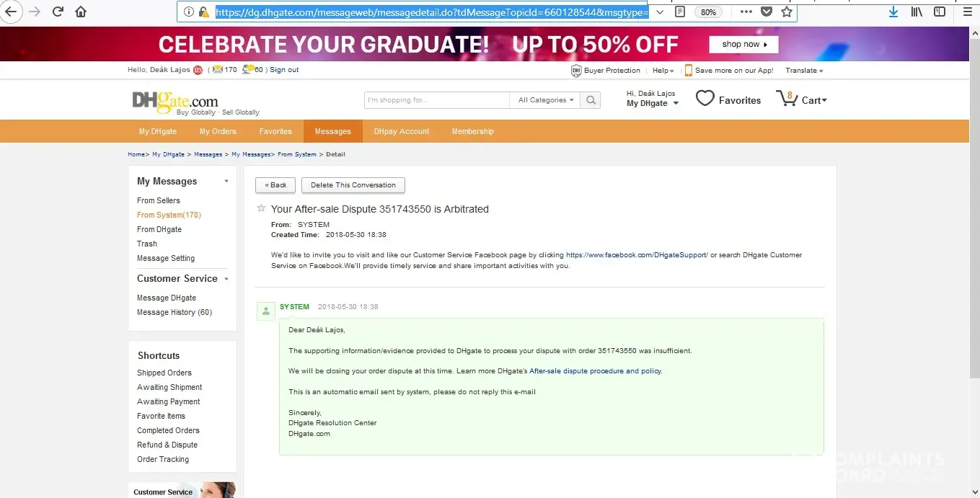Open Firefox downloads arrow icon
The width and height of the screenshot is (980, 498).
coord(893,12)
